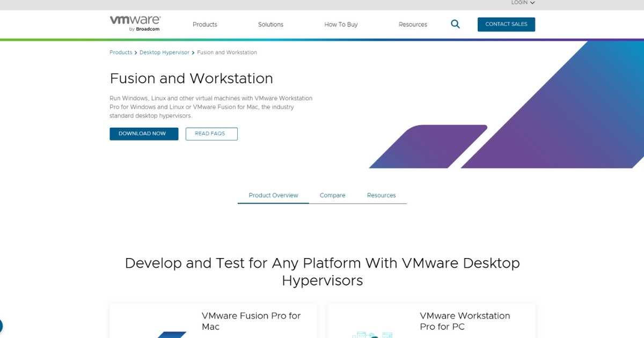Open the How To Buy menu

tap(341, 25)
